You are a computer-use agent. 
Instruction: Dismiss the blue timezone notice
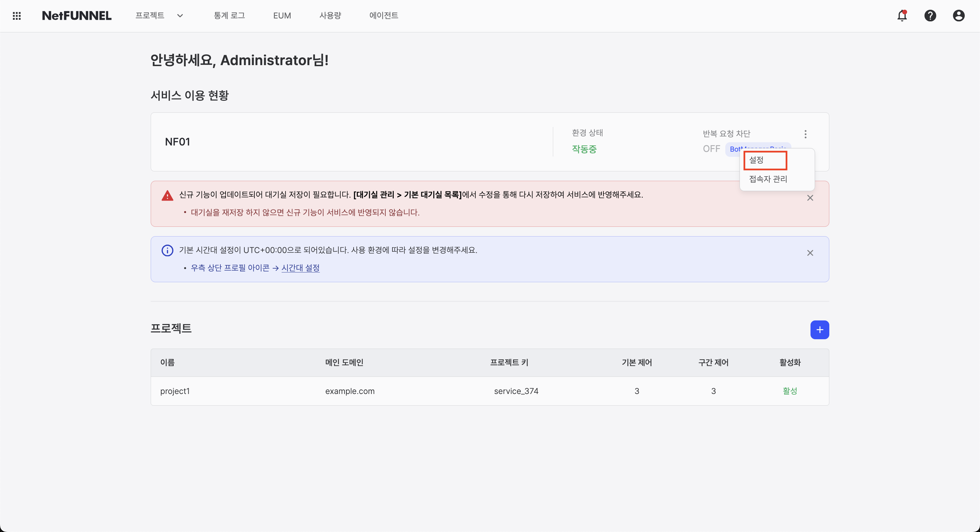pyautogui.click(x=810, y=253)
